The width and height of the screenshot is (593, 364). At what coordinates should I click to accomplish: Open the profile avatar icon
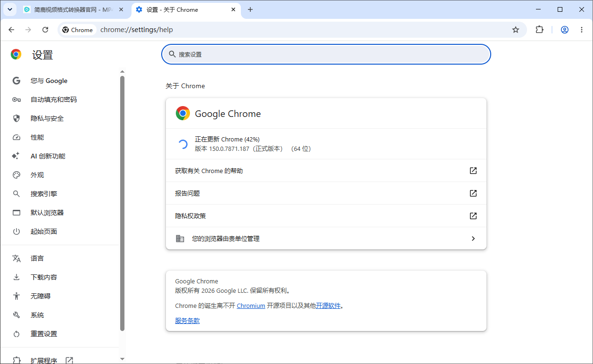coord(565,30)
